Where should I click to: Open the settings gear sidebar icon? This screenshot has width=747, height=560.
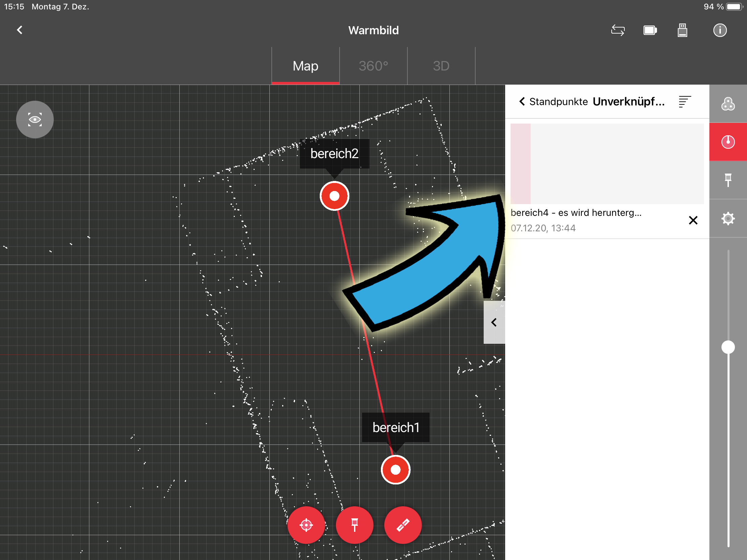click(728, 219)
